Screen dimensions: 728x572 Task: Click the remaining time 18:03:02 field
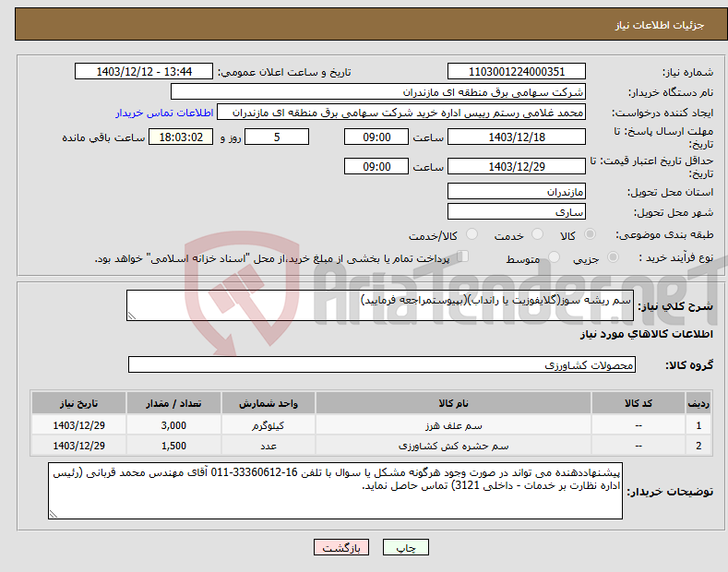coord(181,137)
